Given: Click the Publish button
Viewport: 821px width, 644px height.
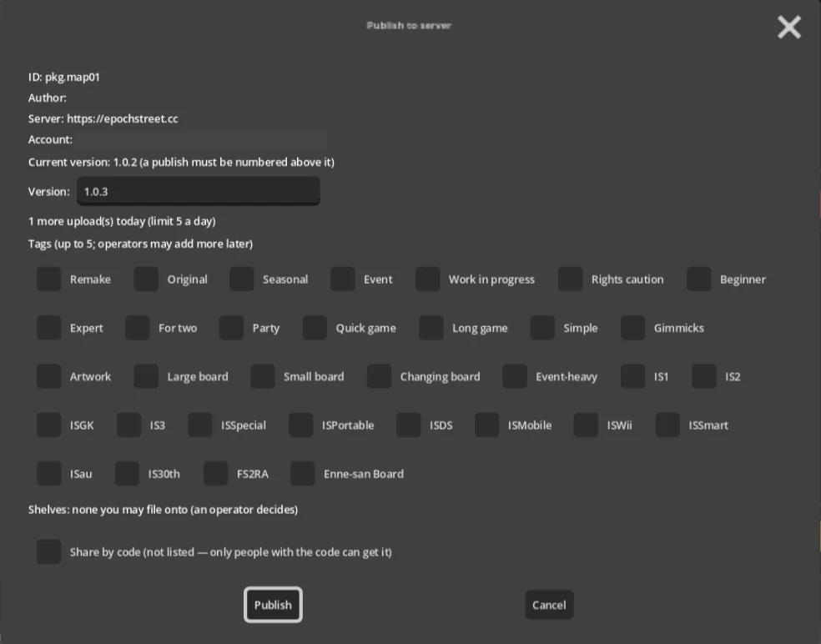Looking at the screenshot, I should [x=273, y=605].
